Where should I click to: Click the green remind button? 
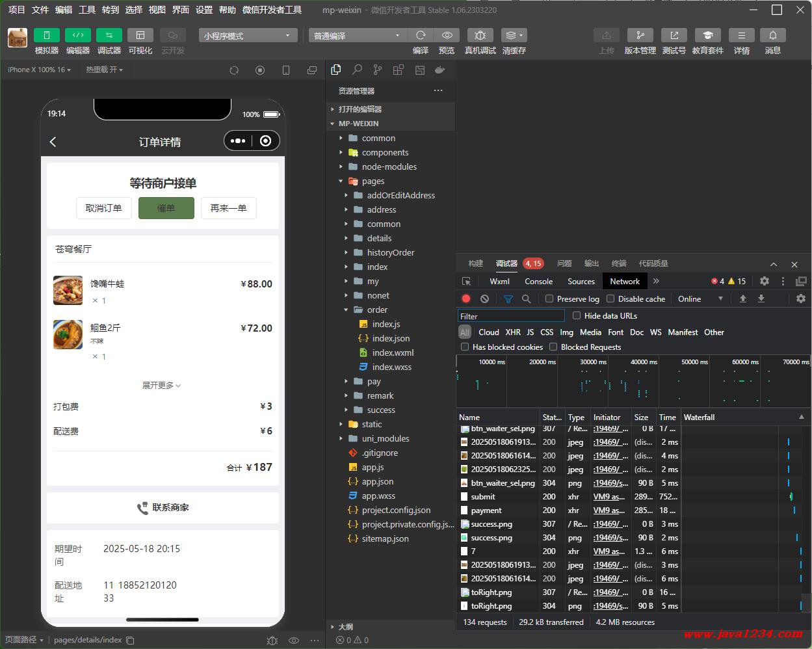coord(166,208)
